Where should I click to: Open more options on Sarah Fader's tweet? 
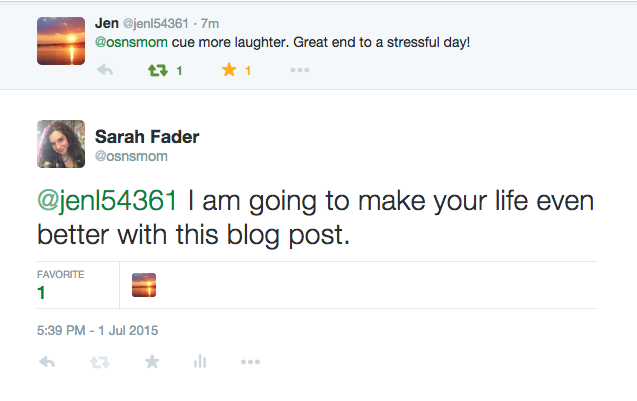pos(250,362)
